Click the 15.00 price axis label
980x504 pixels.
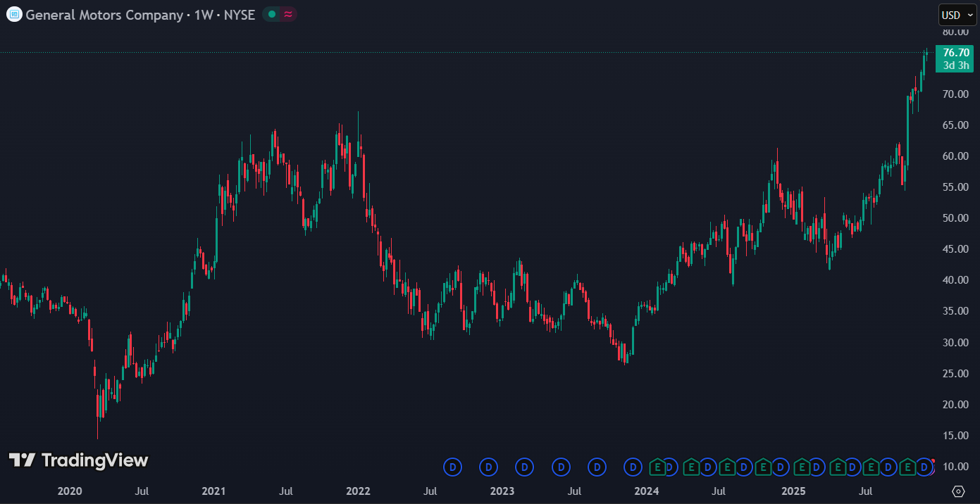point(956,435)
